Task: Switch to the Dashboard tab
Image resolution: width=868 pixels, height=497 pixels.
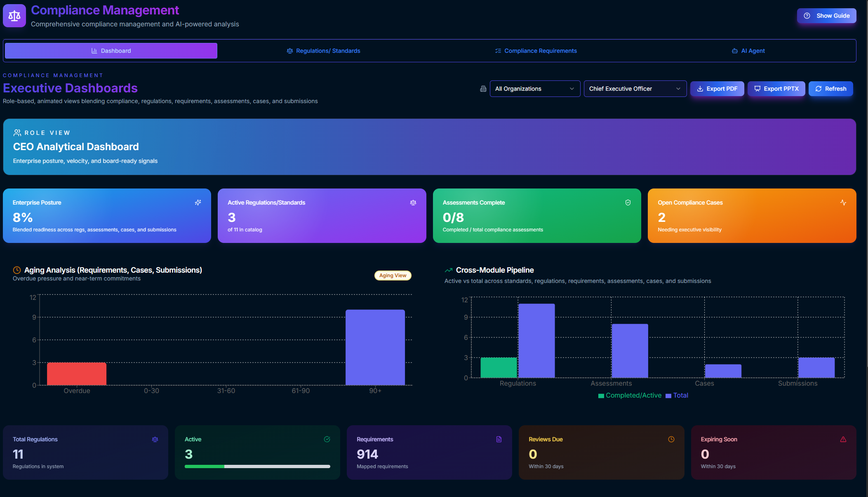Action: 111,51
